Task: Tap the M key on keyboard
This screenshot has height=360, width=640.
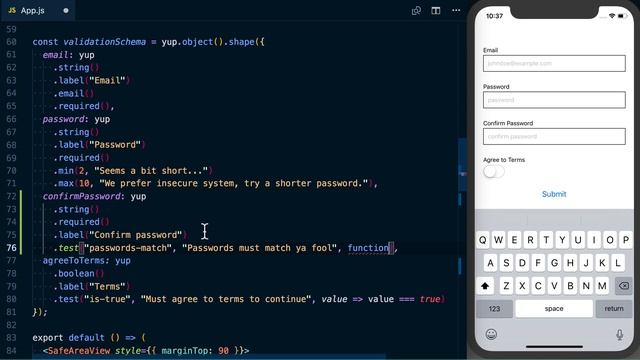Action: (x=602, y=286)
